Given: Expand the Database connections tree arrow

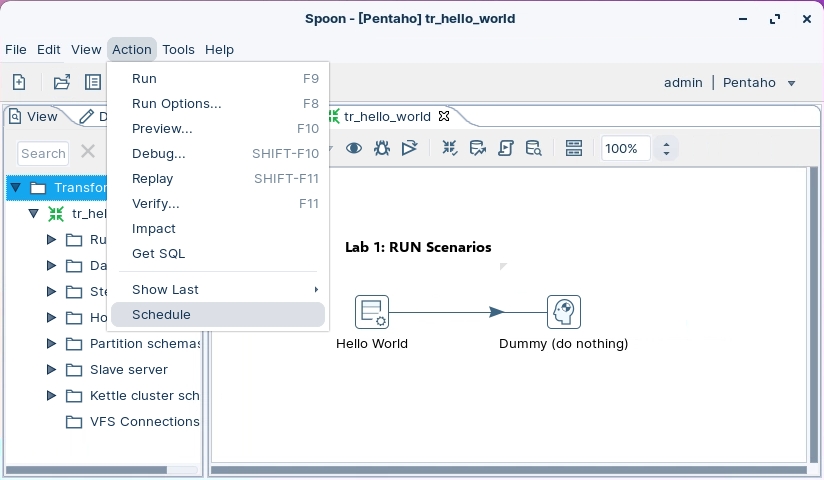Looking at the screenshot, I should 51,265.
